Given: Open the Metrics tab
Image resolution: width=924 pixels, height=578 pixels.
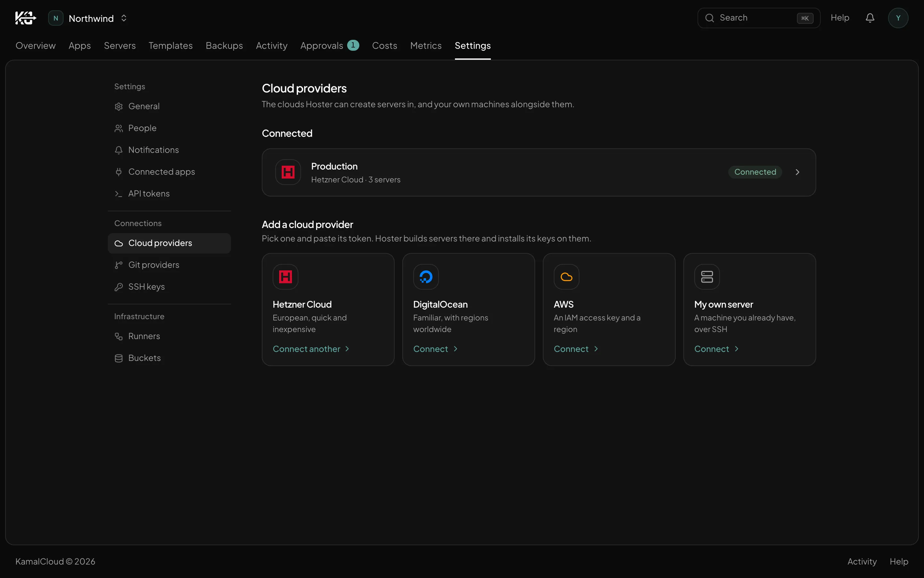Looking at the screenshot, I should [426, 46].
